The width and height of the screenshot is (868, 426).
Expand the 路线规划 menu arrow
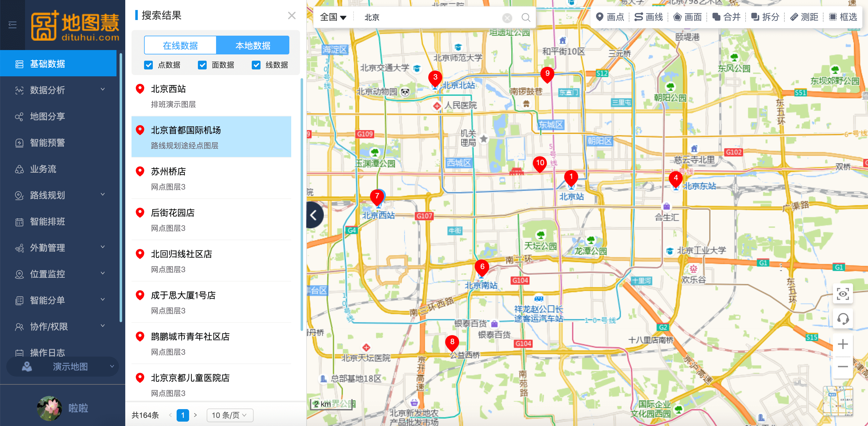pos(103,195)
